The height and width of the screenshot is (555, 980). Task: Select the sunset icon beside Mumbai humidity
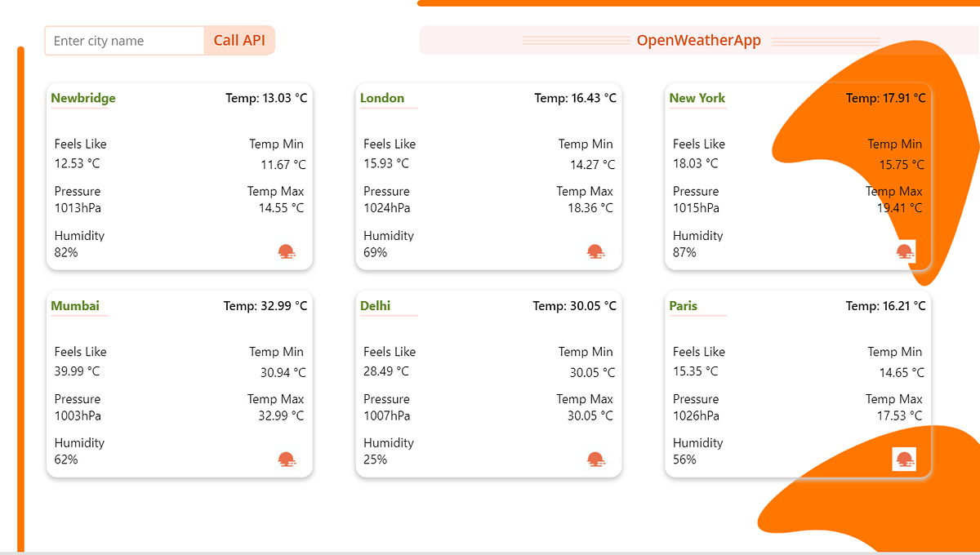click(x=286, y=459)
